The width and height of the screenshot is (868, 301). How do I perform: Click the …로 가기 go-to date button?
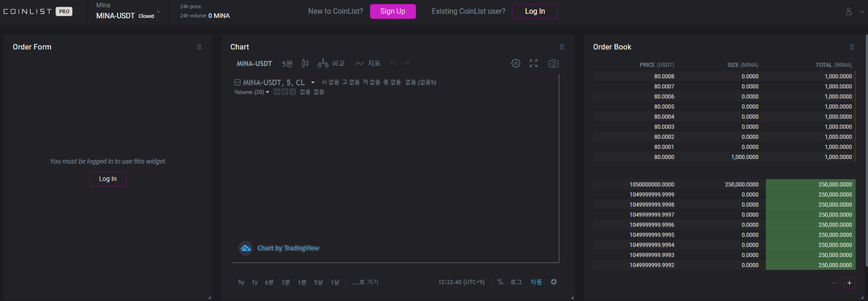click(x=365, y=282)
